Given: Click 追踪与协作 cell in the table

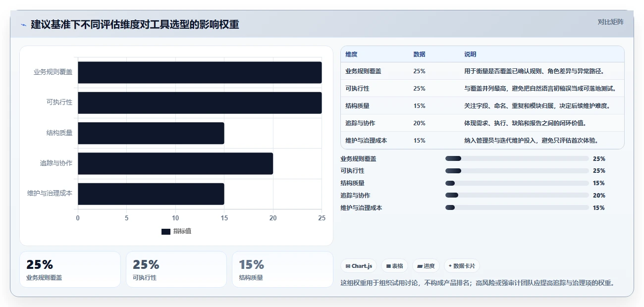Looking at the screenshot, I should pos(360,123).
